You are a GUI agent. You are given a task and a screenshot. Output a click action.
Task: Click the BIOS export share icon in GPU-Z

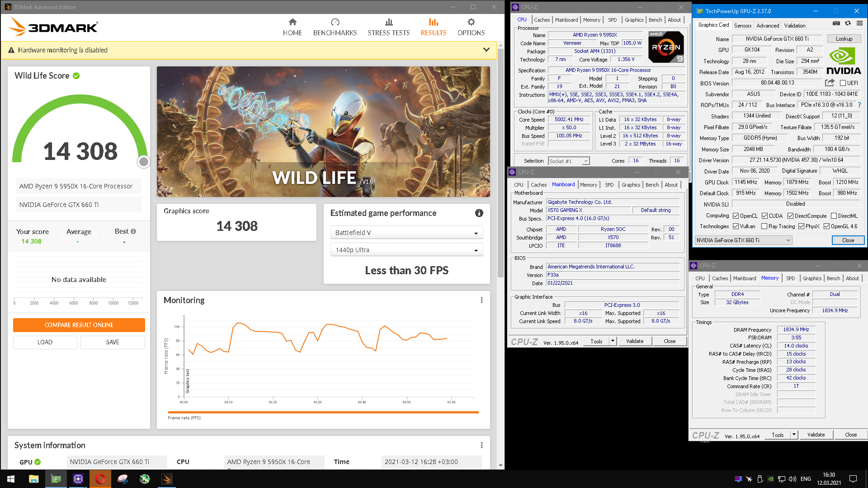coord(830,83)
